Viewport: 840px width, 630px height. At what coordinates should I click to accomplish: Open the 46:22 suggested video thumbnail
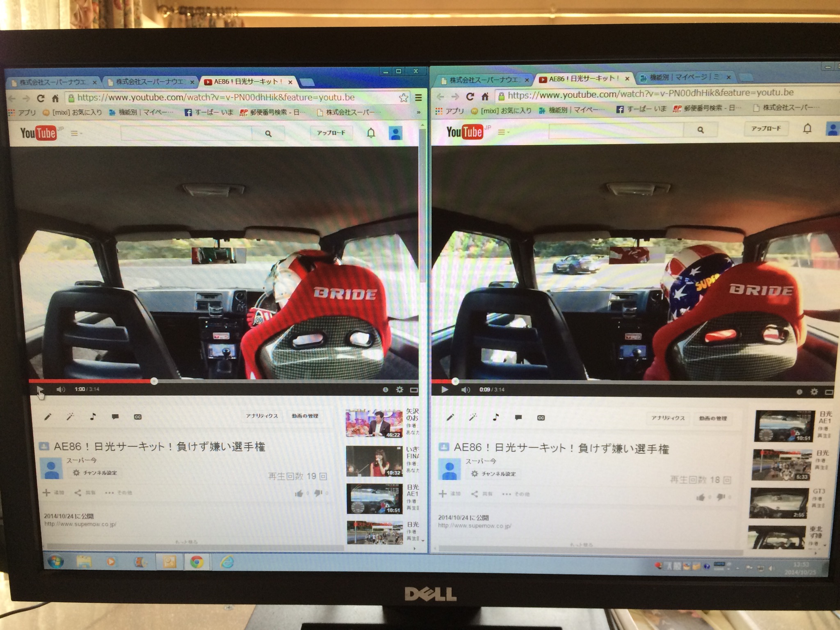pos(374,423)
